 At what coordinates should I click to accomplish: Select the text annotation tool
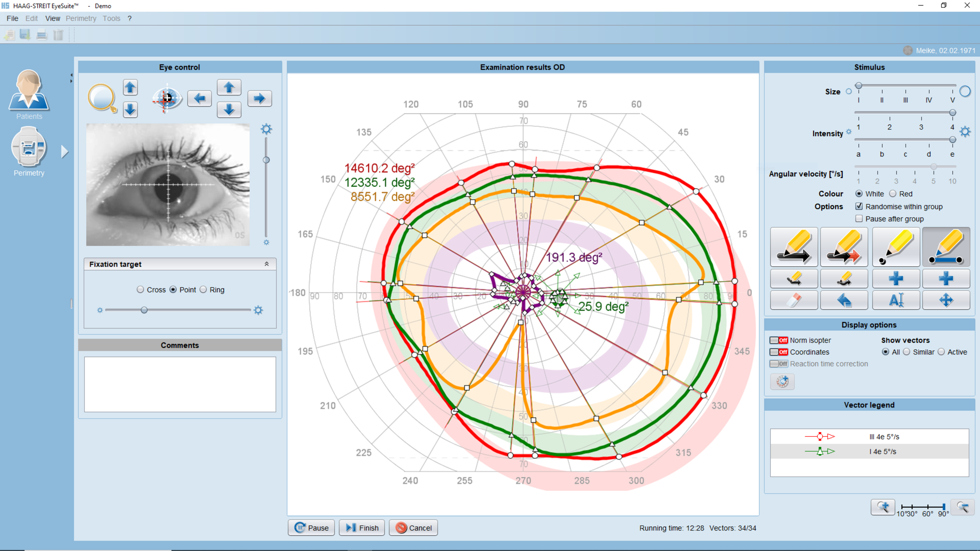click(x=896, y=300)
